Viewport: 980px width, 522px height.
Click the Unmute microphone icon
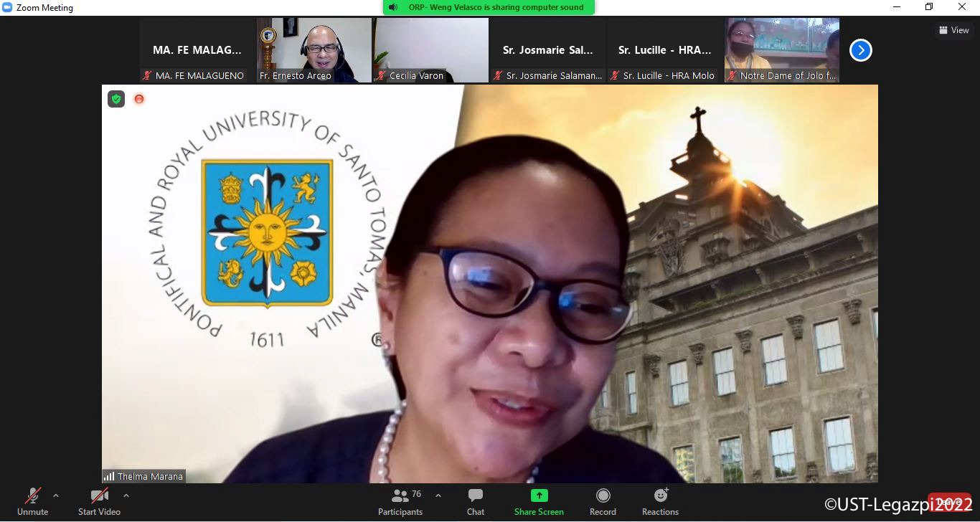(32, 495)
